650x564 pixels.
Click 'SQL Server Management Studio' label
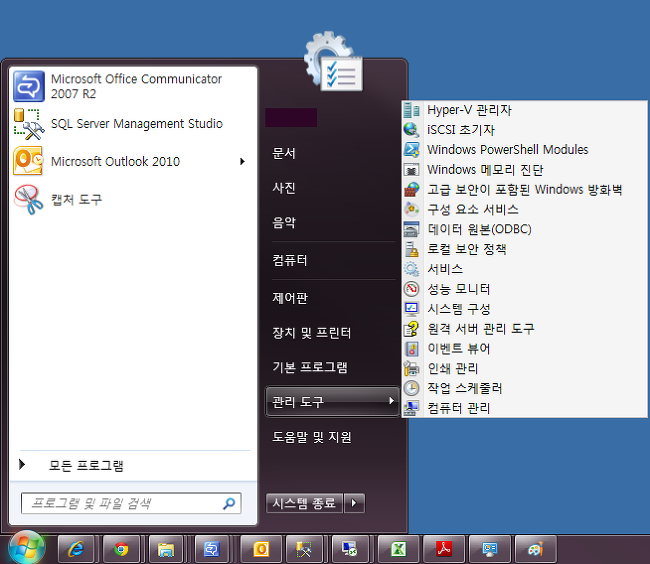(x=137, y=123)
